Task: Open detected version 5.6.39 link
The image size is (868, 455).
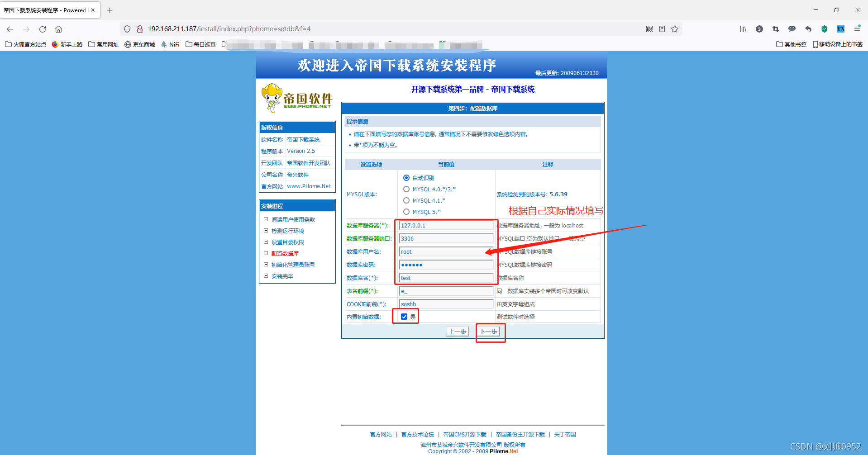Action: pos(558,194)
